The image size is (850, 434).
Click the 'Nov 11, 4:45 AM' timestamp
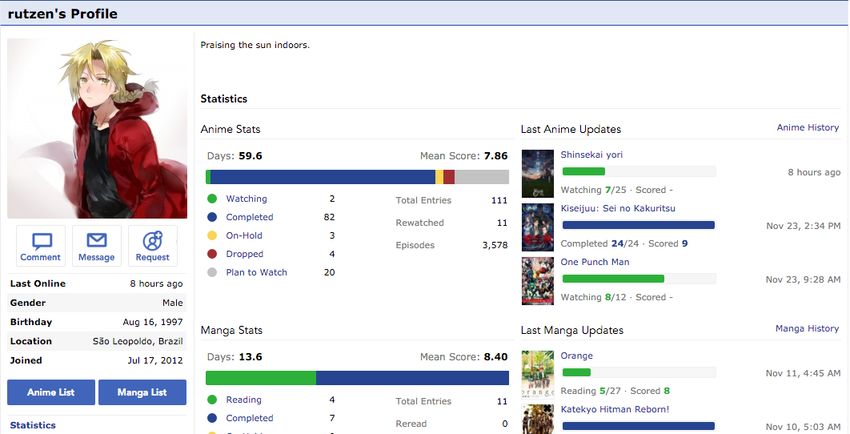tap(803, 373)
